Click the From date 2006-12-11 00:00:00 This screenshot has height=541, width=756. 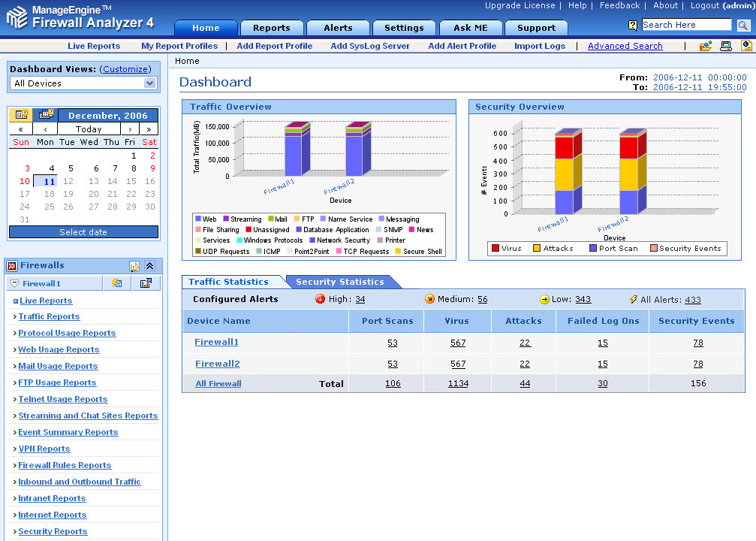click(700, 77)
